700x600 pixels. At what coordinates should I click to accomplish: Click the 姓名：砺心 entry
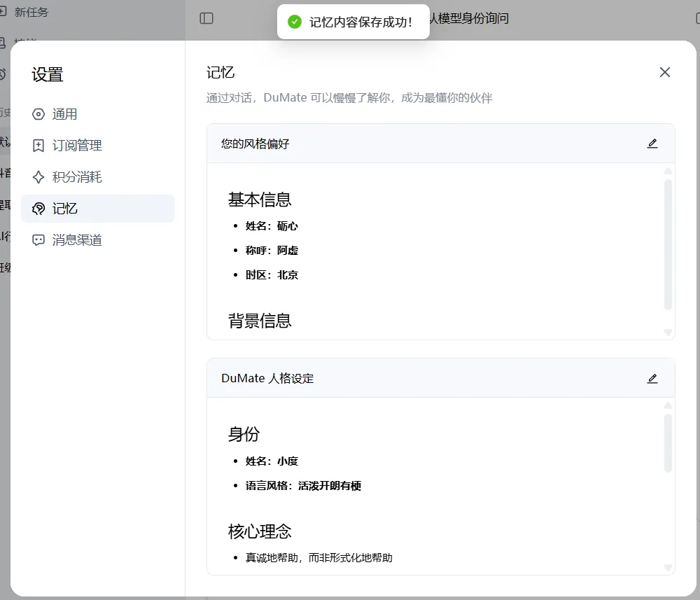[x=272, y=226]
